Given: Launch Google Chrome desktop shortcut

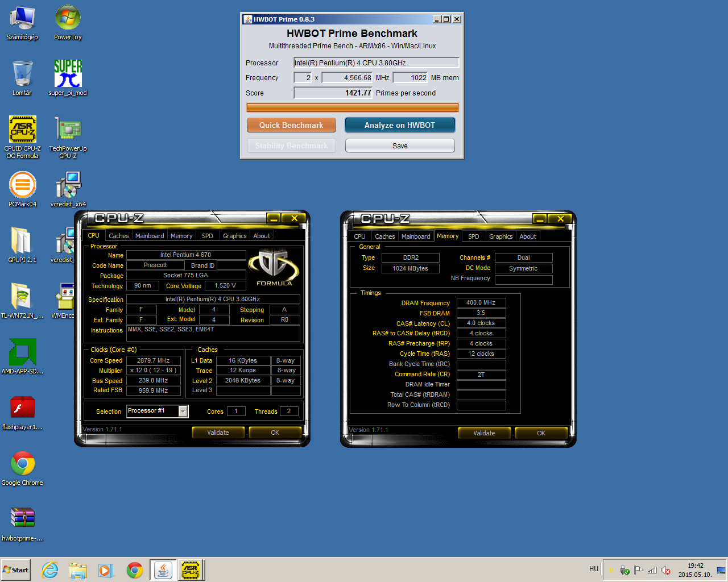Looking at the screenshot, I should pos(22,468).
